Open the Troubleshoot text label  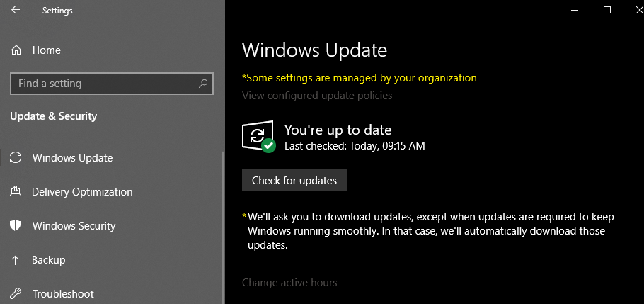click(x=63, y=294)
